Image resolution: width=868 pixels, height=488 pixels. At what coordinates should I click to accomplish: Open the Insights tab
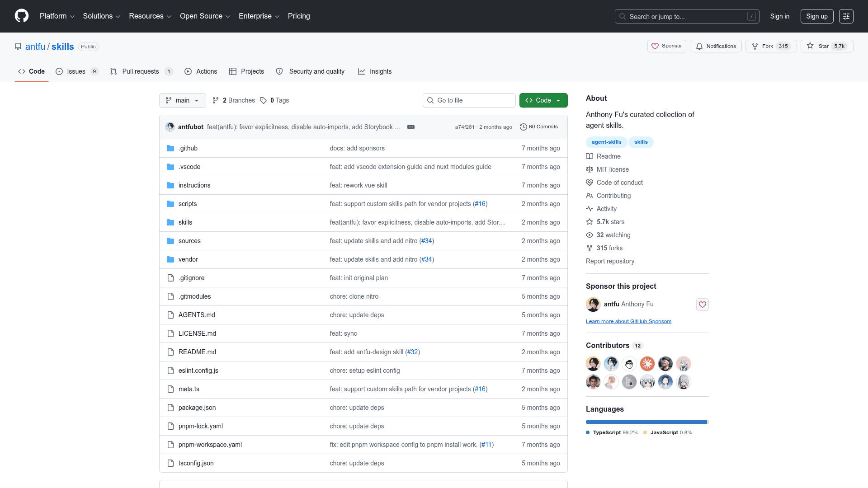[x=375, y=71]
